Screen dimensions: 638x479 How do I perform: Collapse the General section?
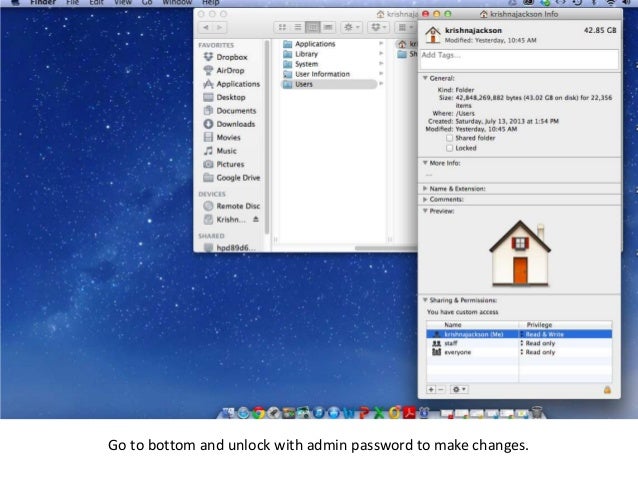click(425, 78)
